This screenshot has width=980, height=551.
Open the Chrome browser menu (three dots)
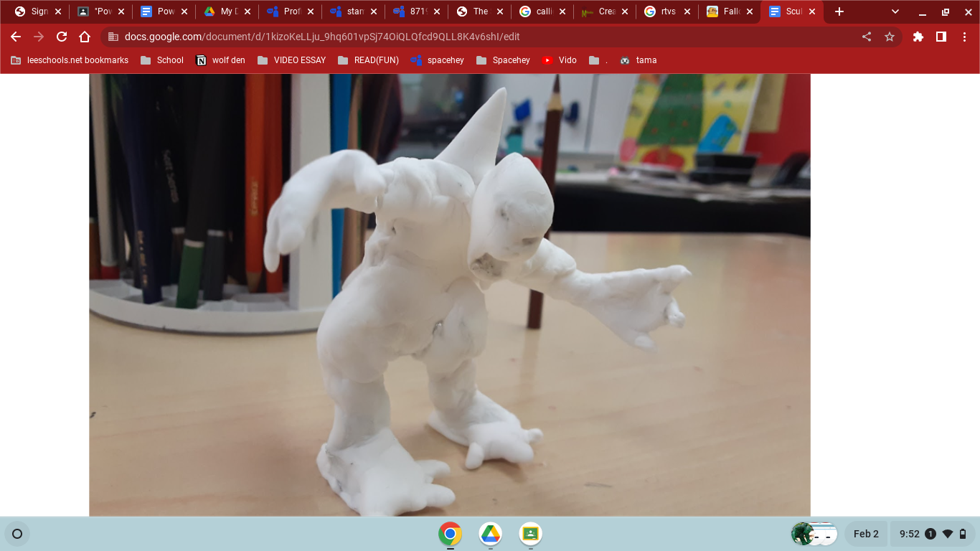point(965,37)
